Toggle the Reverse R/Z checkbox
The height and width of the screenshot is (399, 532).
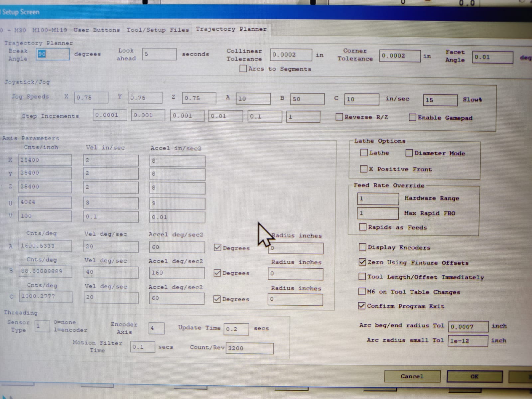[339, 117]
